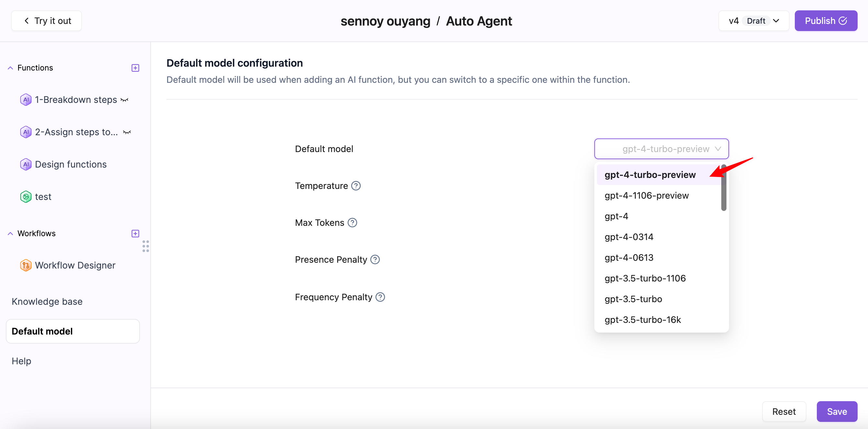Click the AI icon beside 1-Breakdown steps
Screen dimensions: 868x429
(26, 100)
